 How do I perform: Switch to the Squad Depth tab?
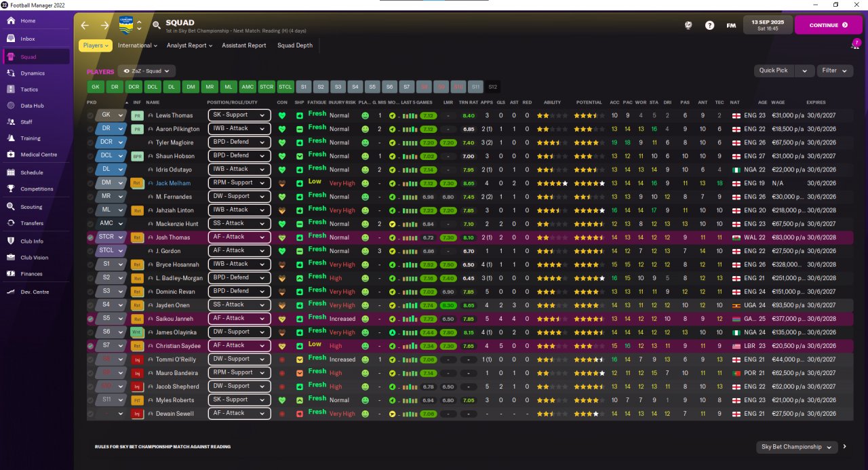[295, 45]
